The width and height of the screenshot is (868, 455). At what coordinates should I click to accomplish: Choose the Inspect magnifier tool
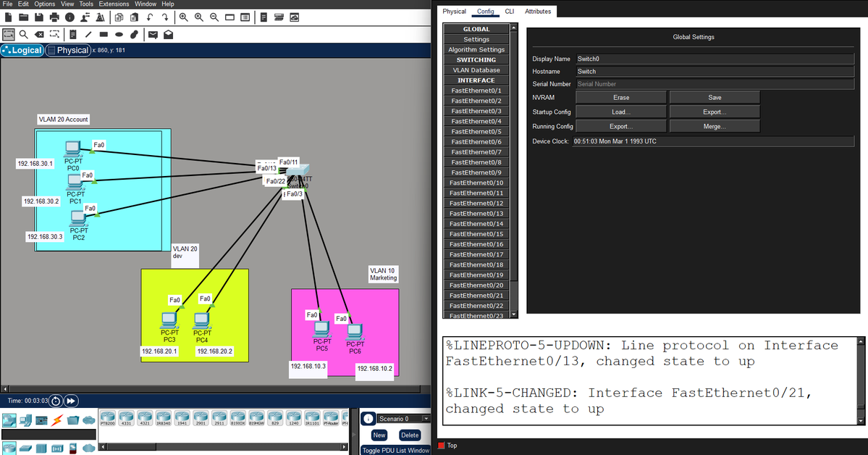click(24, 34)
